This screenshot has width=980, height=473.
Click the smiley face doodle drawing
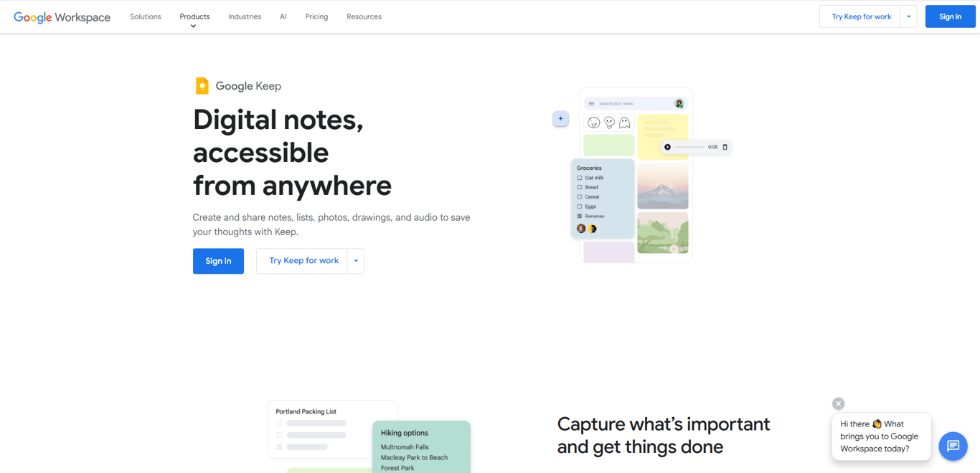(593, 123)
